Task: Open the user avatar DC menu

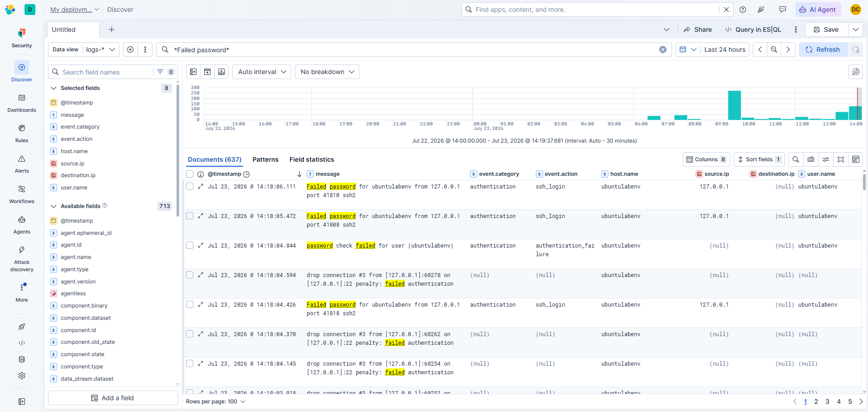Action: [856, 10]
